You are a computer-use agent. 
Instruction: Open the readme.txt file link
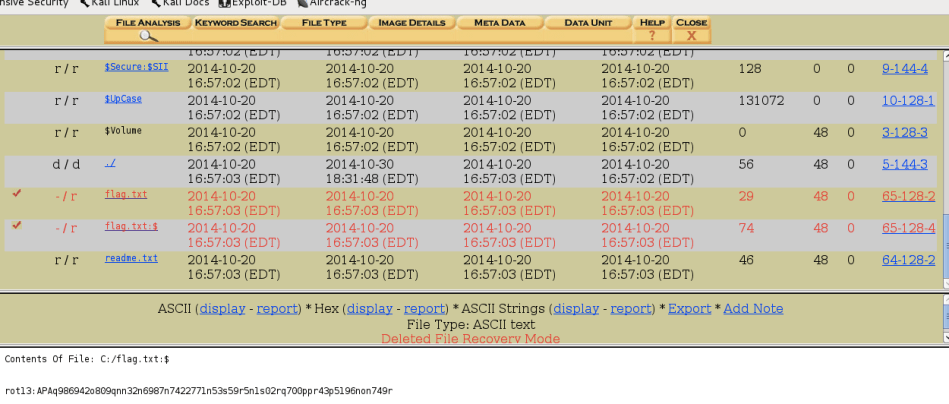click(x=131, y=258)
